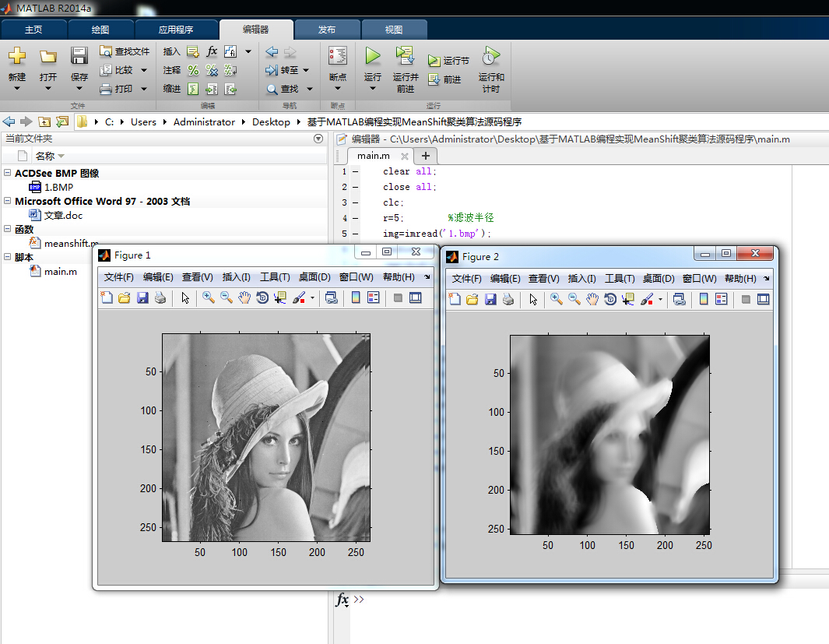Click the Compare (比较) button
The image size is (829, 644).
(118, 70)
